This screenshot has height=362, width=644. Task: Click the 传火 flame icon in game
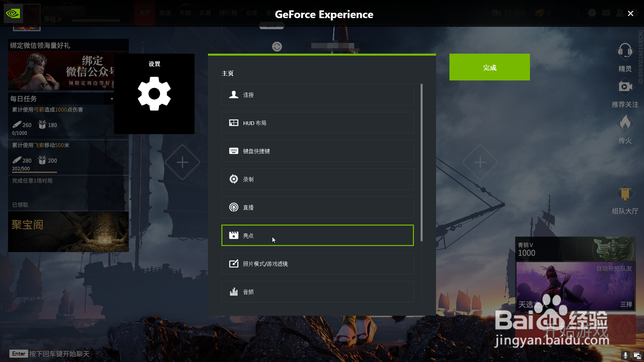625,123
